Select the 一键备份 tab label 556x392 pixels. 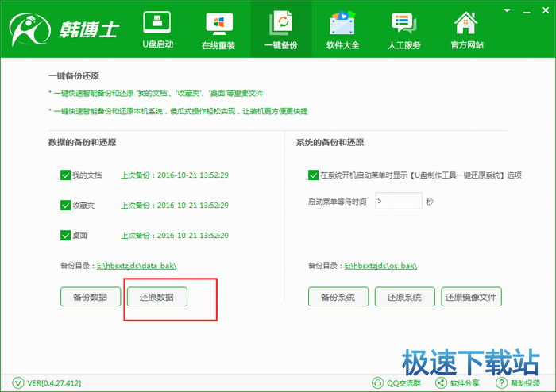point(281,45)
